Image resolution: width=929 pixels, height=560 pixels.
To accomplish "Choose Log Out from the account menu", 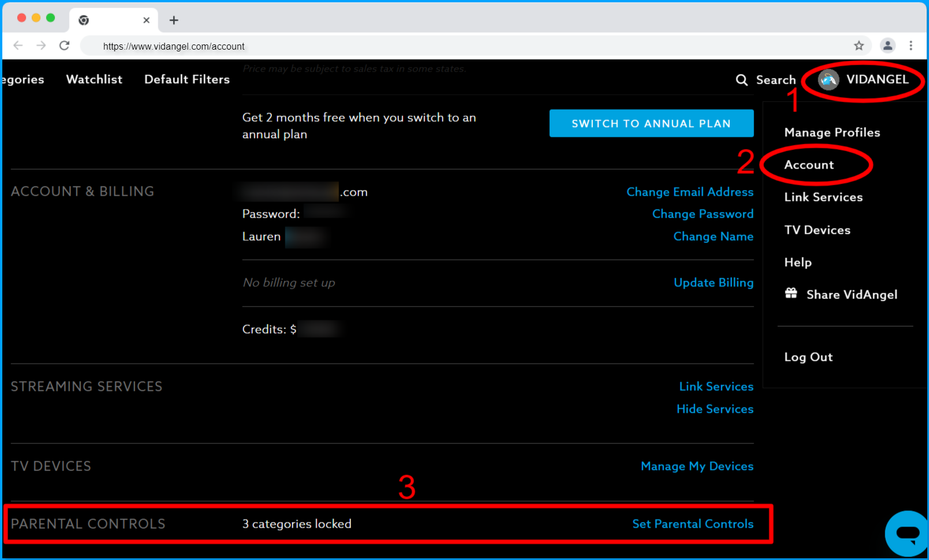I will pos(808,357).
